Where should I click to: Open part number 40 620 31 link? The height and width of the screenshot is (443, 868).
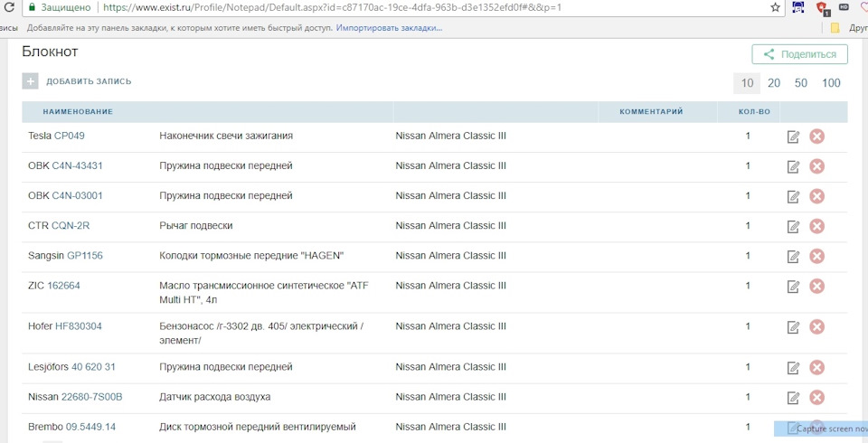point(93,366)
